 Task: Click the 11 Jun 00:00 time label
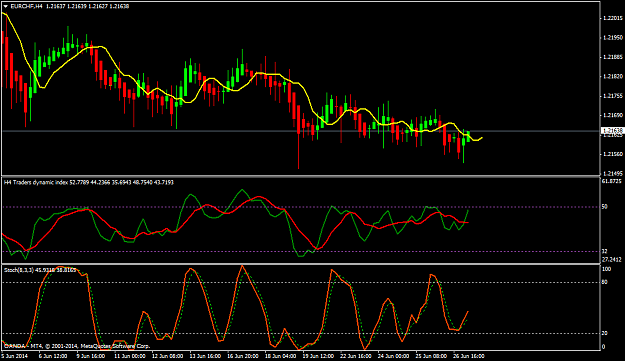[x=129, y=356]
